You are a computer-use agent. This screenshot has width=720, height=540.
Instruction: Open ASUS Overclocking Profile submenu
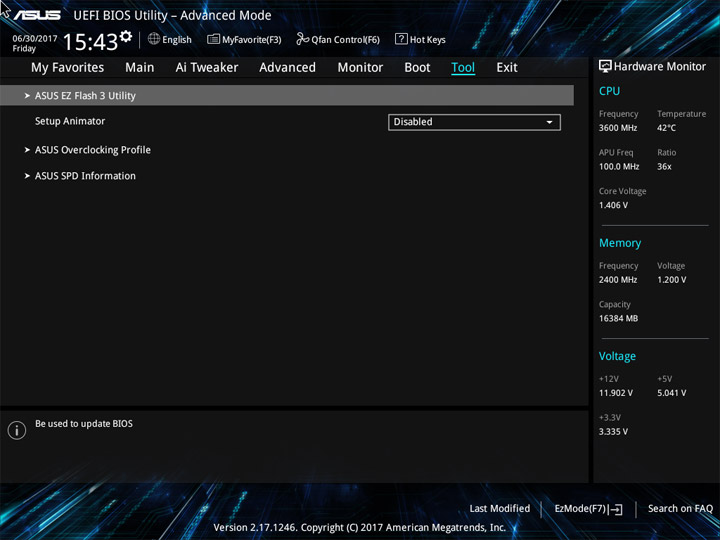coord(93,150)
